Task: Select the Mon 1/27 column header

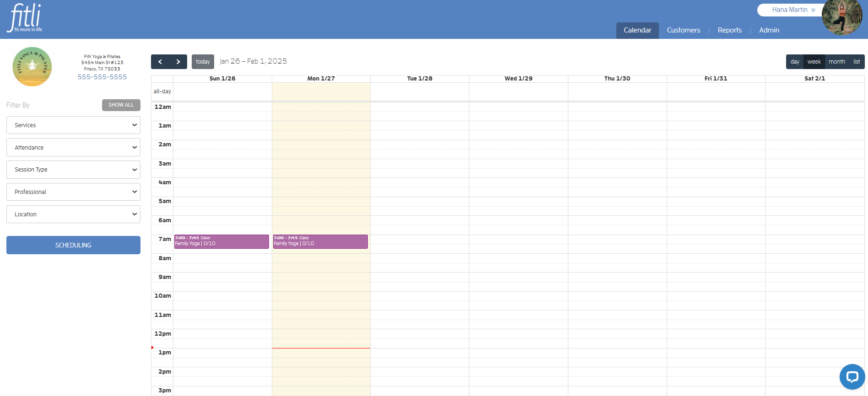Action: pos(321,79)
